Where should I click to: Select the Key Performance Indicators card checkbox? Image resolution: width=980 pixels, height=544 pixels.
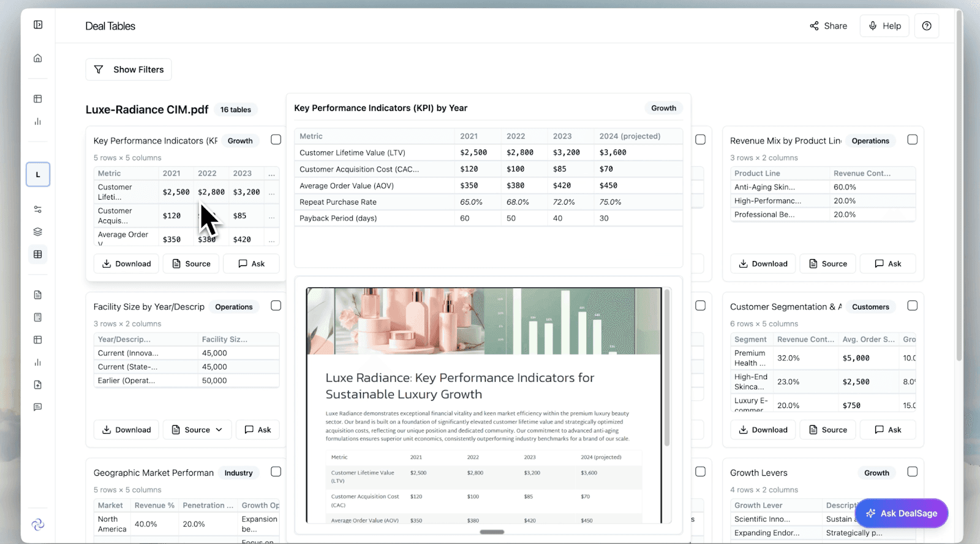276,140
